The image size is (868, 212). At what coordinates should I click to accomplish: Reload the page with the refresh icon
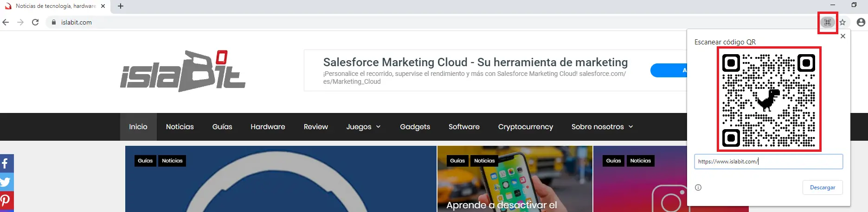pos(35,22)
